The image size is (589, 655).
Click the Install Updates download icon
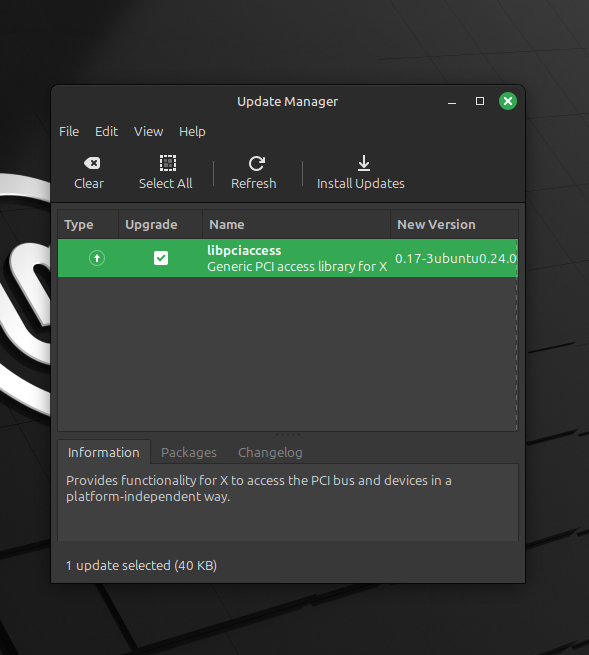pyautogui.click(x=364, y=163)
